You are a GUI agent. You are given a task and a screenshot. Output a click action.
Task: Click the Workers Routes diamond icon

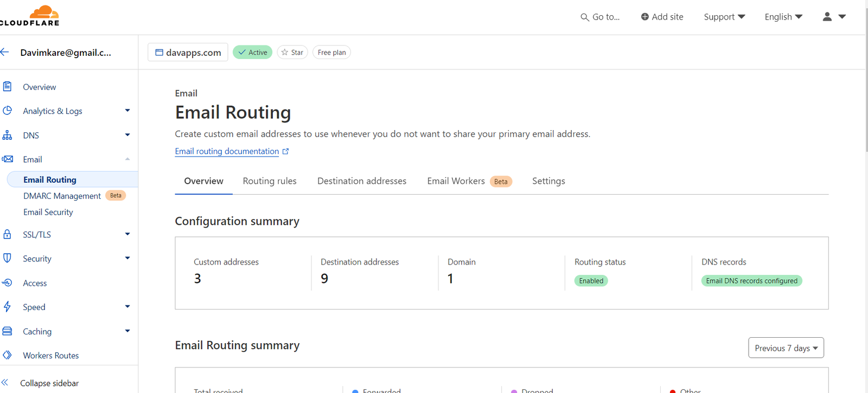click(7, 355)
